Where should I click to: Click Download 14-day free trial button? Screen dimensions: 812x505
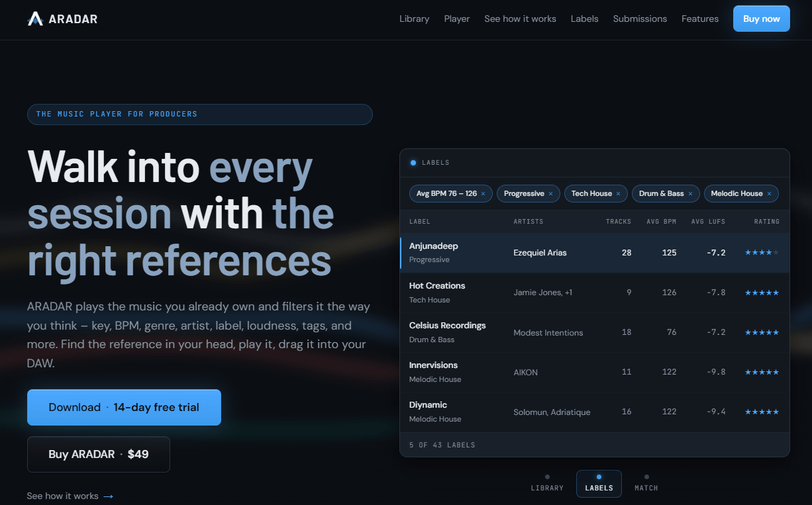point(124,407)
